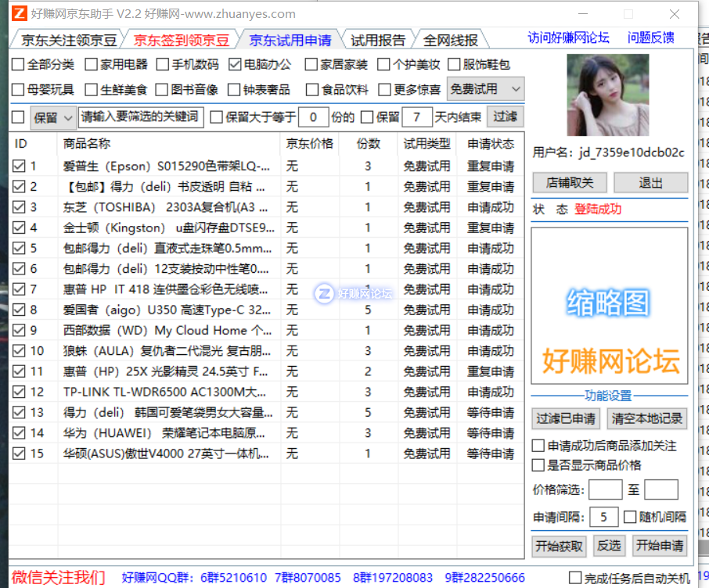Image resolution: width=709 pixels, height=588 pixels.
Task: Enable the 家用电器 category checkbox
Action: (x=92, y=65)
